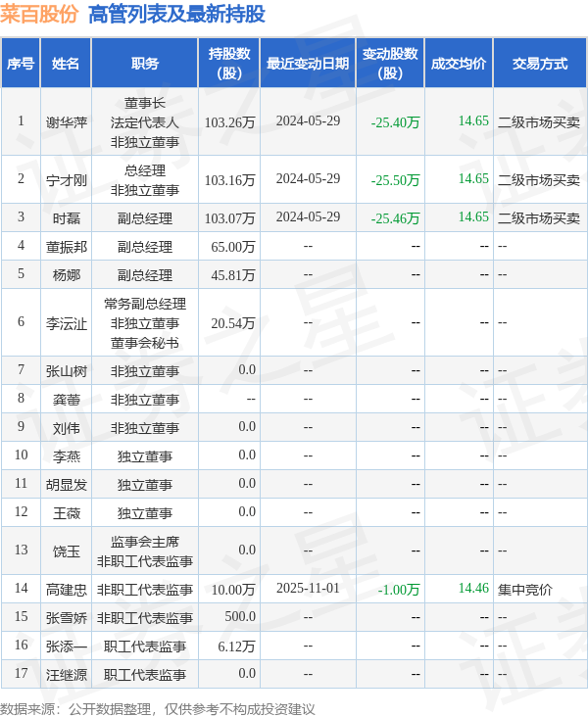Click the position text 总经理 in row 2
588x718 pixels.
point(145,170)
